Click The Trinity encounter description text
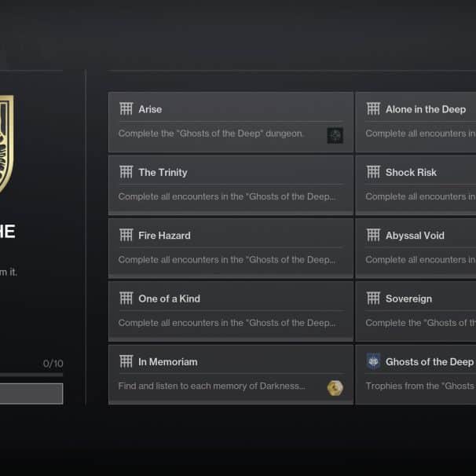Image resolution: width=476 pixels, height=476 pixels. [227, 196]
